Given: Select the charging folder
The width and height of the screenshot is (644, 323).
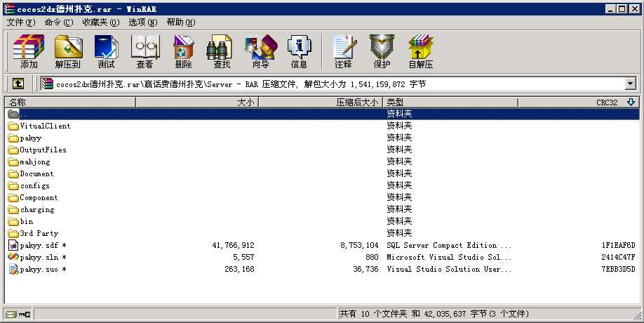Looking at the screenshot, I should point(37,209).
